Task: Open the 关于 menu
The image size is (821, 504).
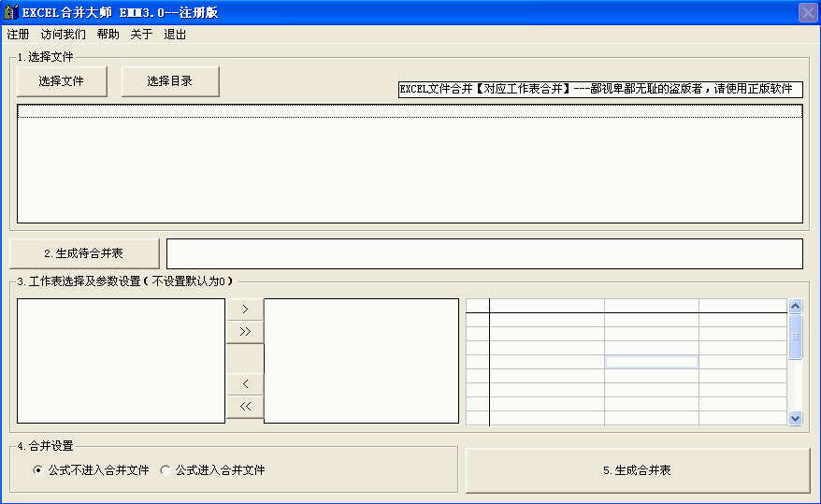Action: pyautogui.click(x=141, y=35)
